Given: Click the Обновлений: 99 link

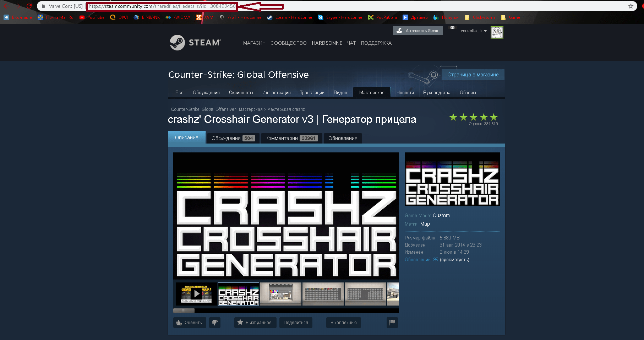Looking at the screenshot, I should (x=421, y=260).
